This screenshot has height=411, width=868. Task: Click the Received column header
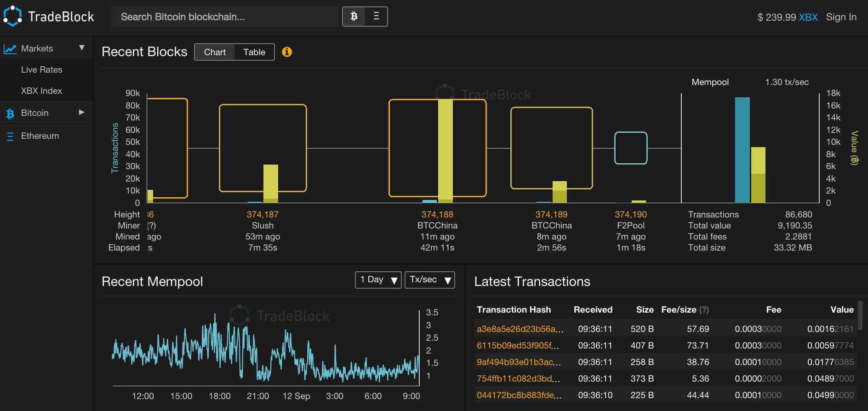pyautogui.click(x=593, y=310)
